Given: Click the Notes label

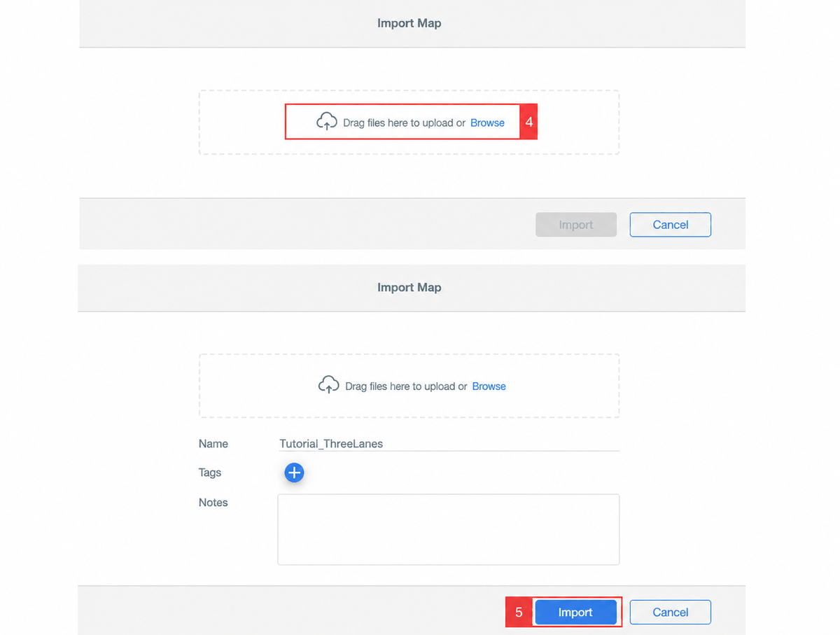Looking at the screenshot, I should 213,503.
